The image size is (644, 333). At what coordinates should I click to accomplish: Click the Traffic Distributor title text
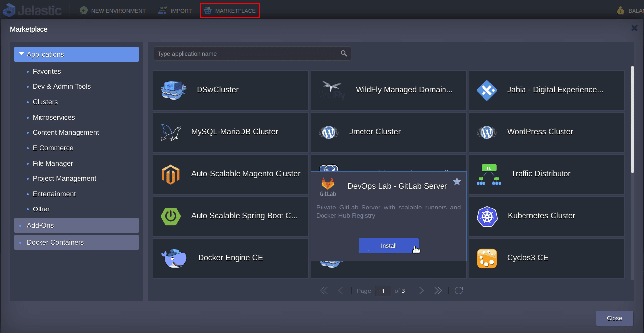[x=541, y=174]
